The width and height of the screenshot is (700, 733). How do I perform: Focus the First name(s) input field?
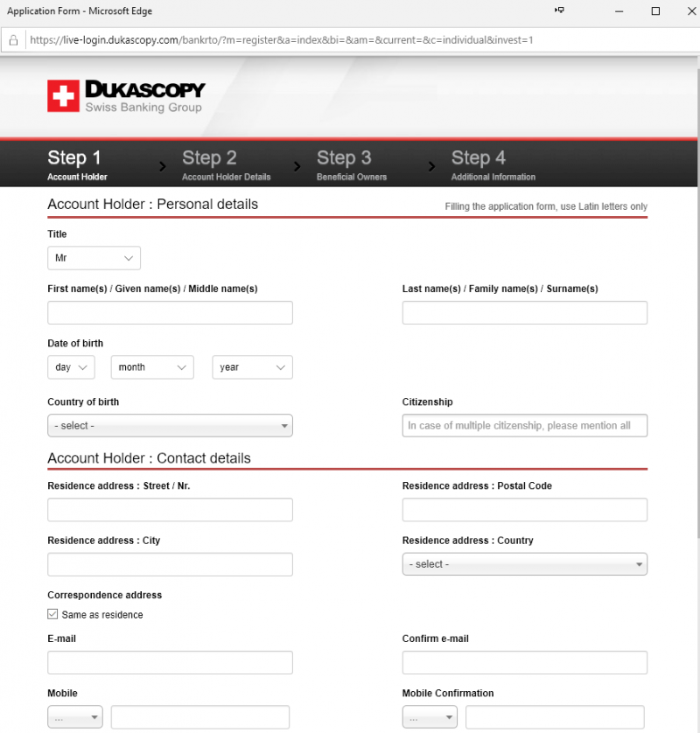tap(171, 313)
